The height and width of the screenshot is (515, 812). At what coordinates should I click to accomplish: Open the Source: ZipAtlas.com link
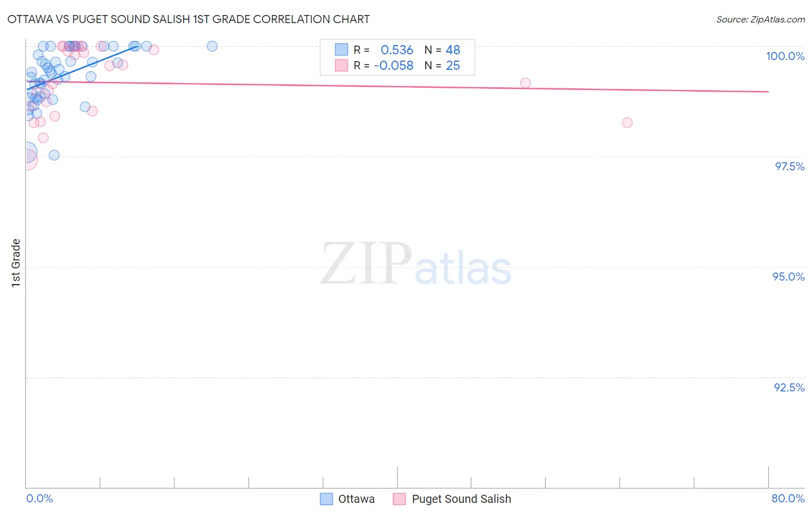pos(760,19)
